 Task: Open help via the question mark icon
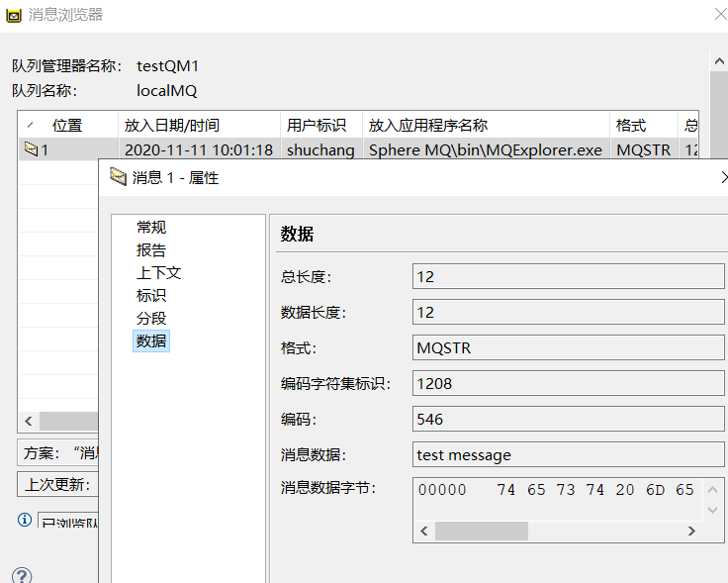[x=22, y=575]
